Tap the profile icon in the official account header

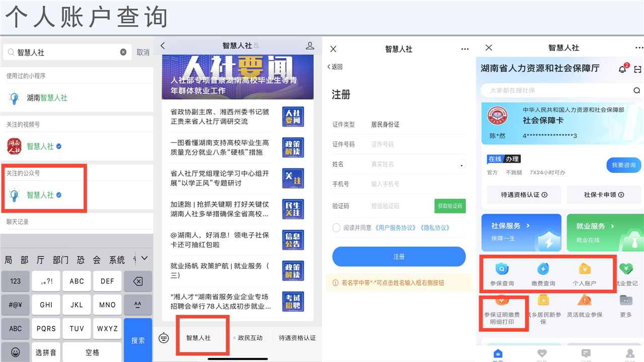(310, 46)
